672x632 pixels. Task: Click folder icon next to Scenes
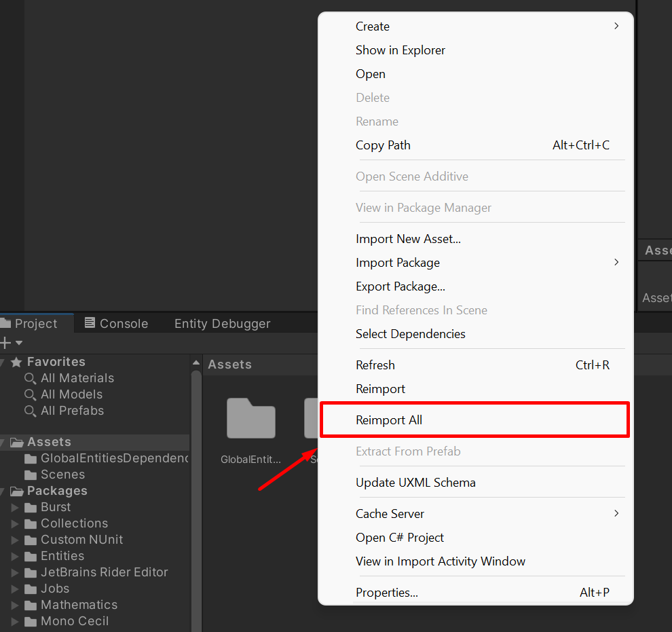[31, 475]
